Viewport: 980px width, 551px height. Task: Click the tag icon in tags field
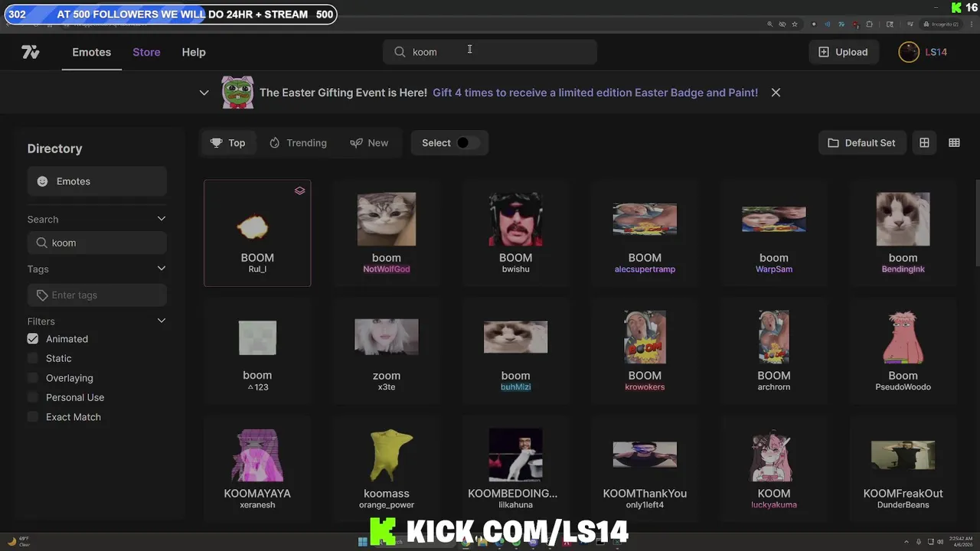[x=42, y=295]
